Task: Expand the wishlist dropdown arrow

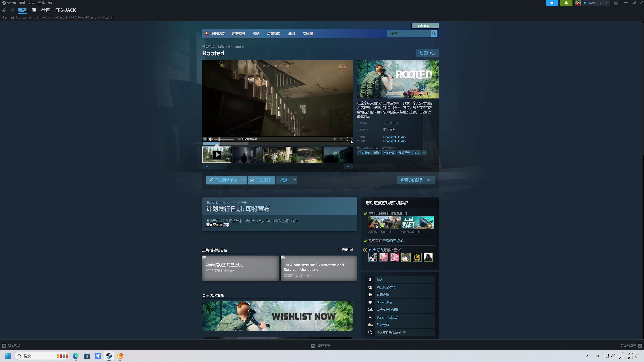Action: (244, 180)
